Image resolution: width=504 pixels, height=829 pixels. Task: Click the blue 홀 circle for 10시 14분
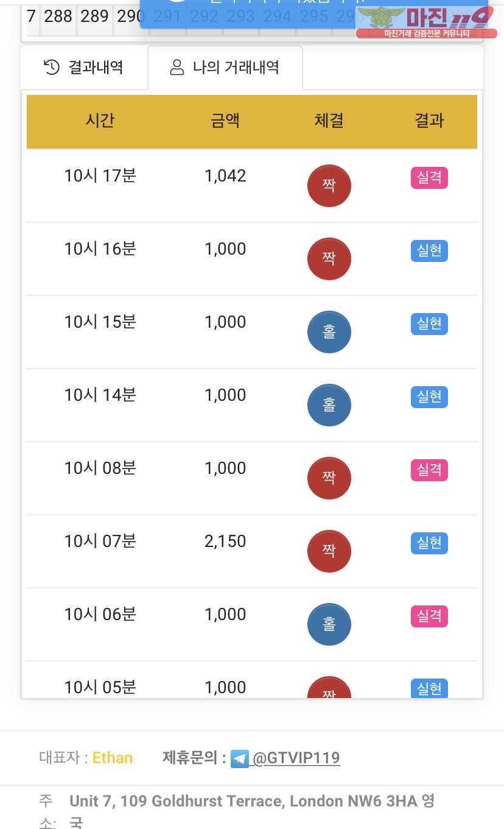point(329,405)
